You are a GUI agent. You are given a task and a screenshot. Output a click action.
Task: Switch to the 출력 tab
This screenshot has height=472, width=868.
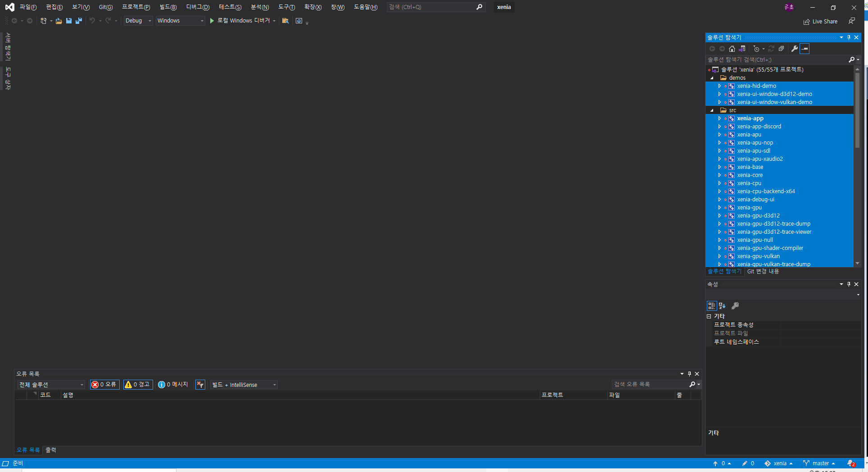51,450
